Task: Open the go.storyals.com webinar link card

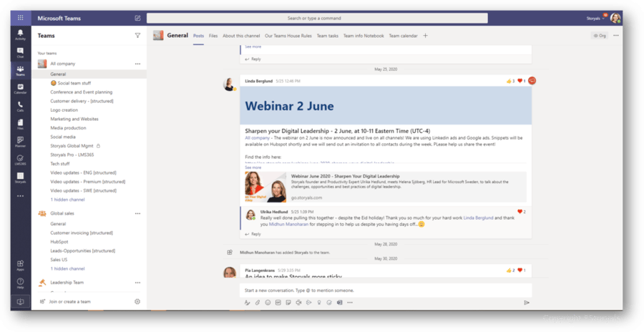Action: 386,187
